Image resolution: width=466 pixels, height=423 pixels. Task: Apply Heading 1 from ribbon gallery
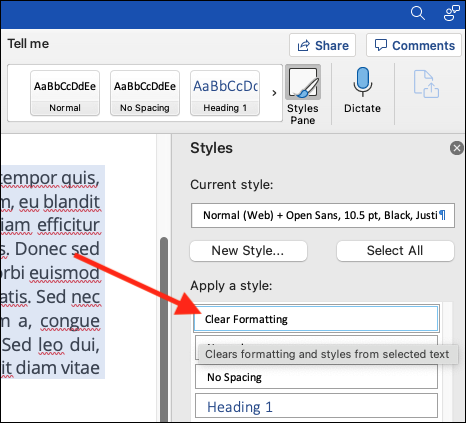coord(225,93)
